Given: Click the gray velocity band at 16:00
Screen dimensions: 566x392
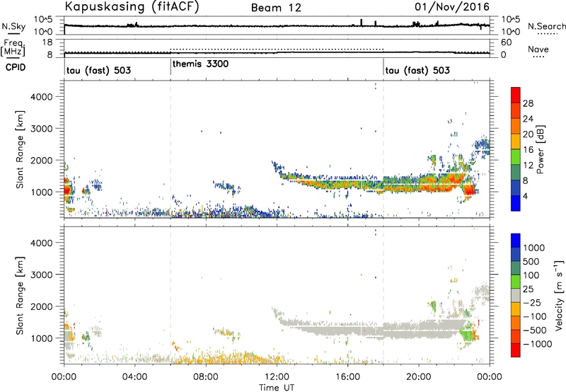Looking at the screenshot, I should [x=347, y=330].
